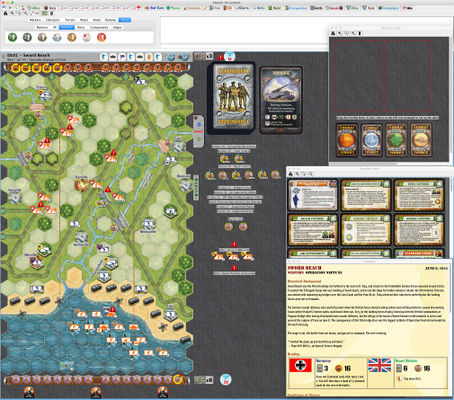Click the German flag in scenario briefing
The width and height of the screenshot is (454, 400).
[x=300, y=365]
